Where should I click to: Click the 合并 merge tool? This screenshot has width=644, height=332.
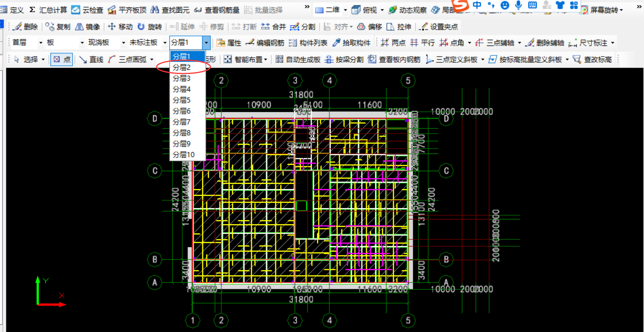point(274,26)
